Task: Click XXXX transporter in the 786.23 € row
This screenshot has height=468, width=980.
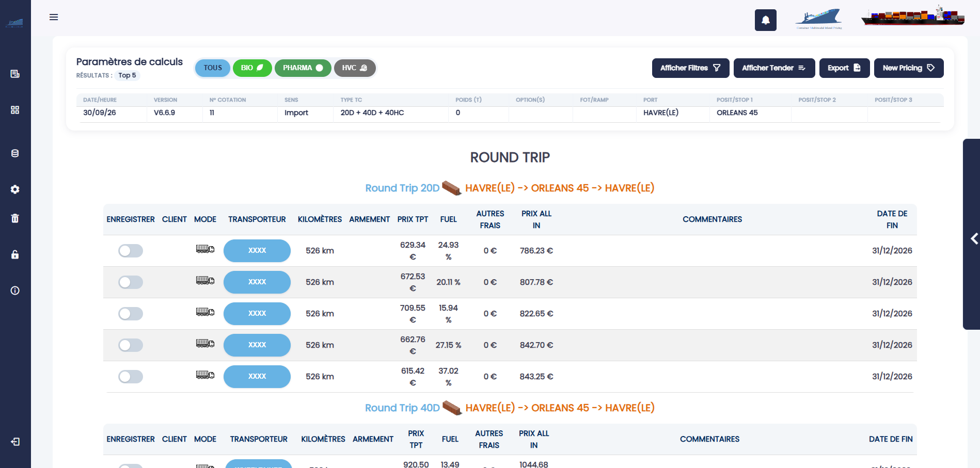Action: point(257,251)
